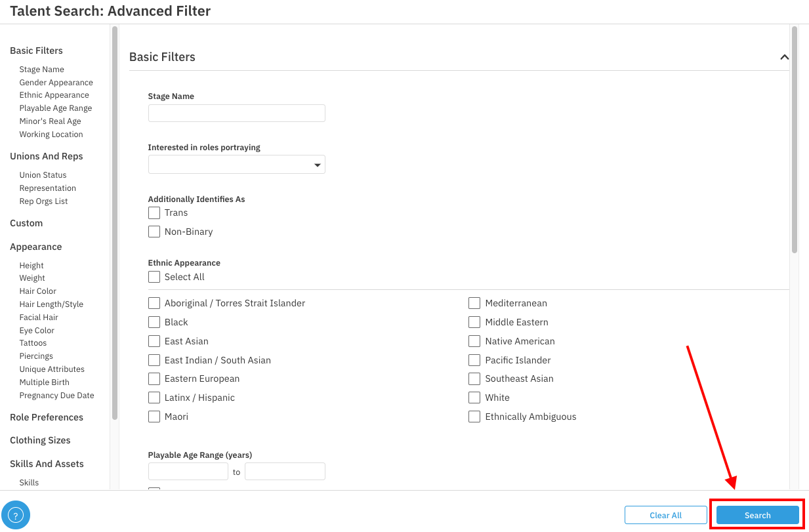The height and width of the screenshot is (532, 809).
Task: Check the Mediterranean ethnicity box
Action: point(474,303)
